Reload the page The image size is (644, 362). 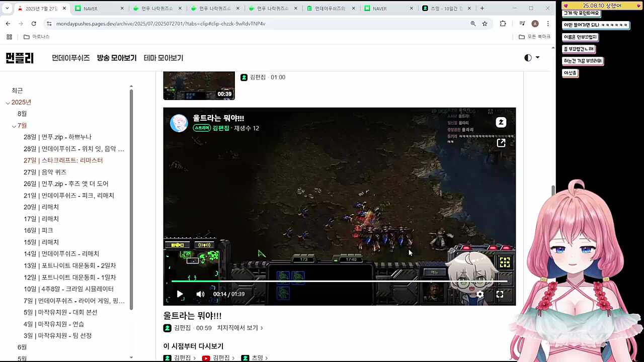(34, 24)
